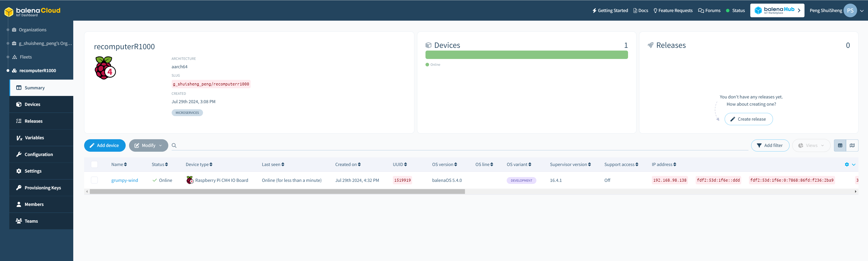Image resolution: width=868 pixels, height=261 pixels.
Task: Click the Create release button
Action: 748,119
